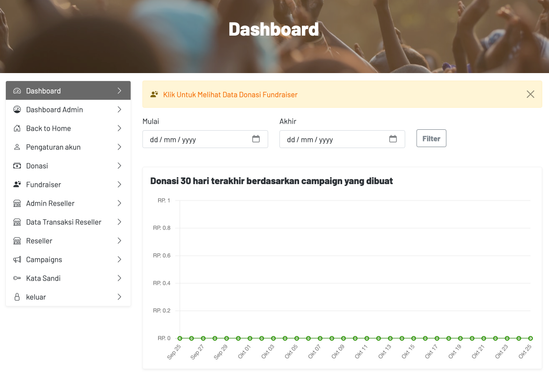Click the Okt 25 data point on chart
549x379 pixels.
point(530,338)
